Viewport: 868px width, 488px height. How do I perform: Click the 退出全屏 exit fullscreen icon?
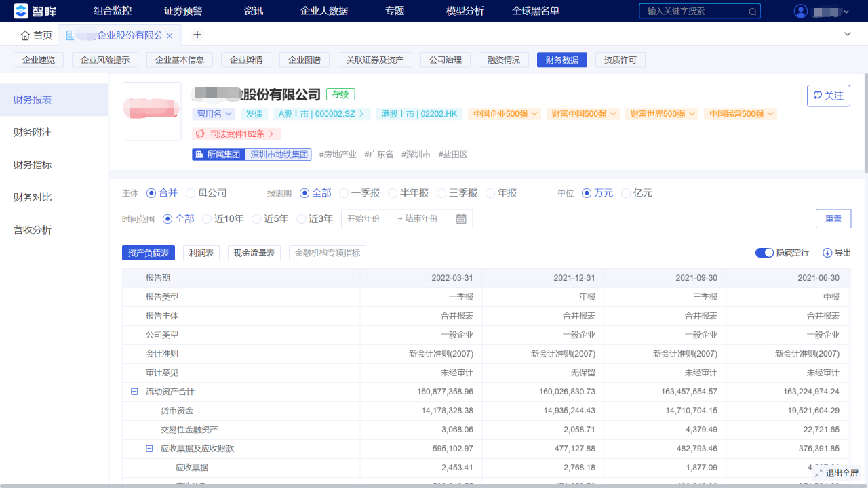[x=819, y=473]
